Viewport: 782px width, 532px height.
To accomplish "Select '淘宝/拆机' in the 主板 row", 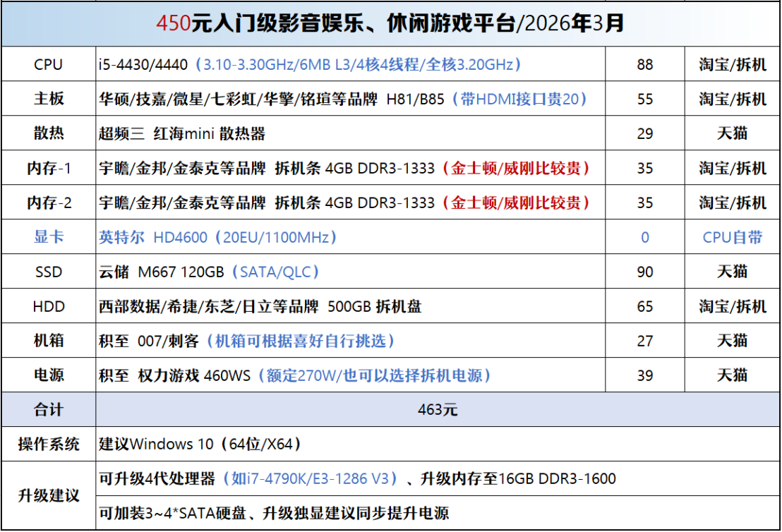I will pos(733,99).
